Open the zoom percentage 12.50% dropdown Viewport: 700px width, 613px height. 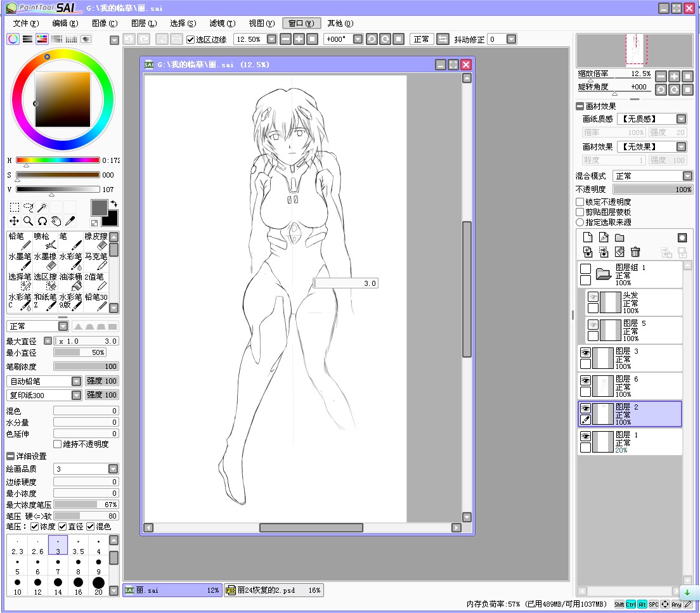pos(271,39)
